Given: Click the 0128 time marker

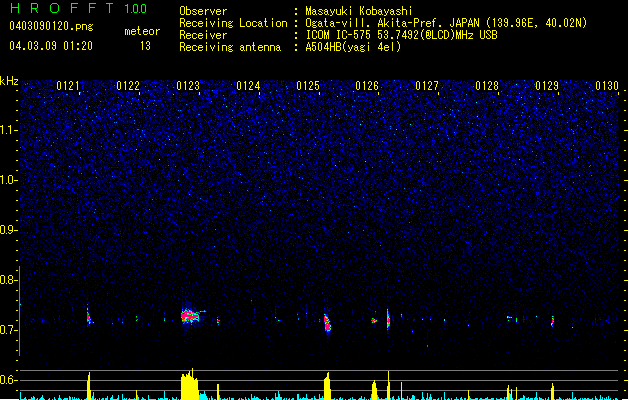Looking at the screenshot, I should click(487, 86).
